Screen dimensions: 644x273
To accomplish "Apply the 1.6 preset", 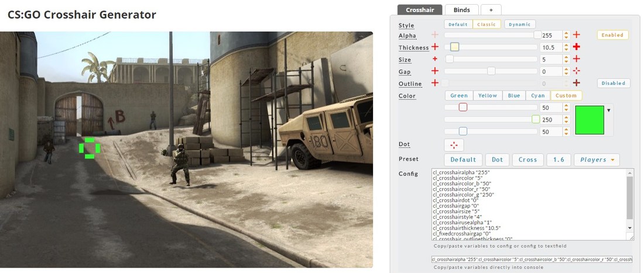I will pos(559,160).
